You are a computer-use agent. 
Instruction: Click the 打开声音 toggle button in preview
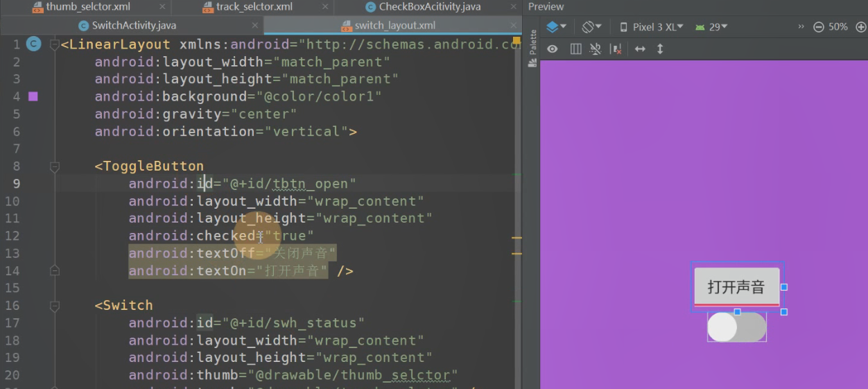pos(736,286)
